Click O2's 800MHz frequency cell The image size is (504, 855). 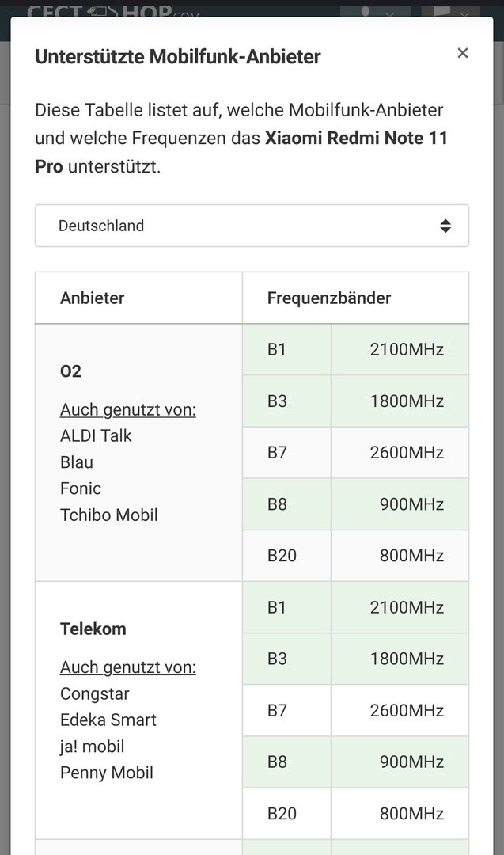point(400,556)
